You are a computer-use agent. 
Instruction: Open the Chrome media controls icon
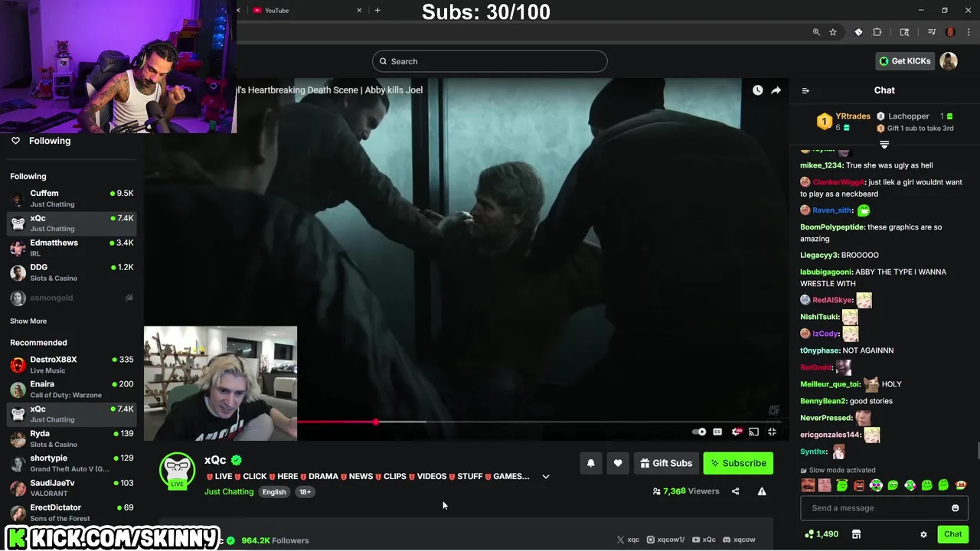coord(932,32)
